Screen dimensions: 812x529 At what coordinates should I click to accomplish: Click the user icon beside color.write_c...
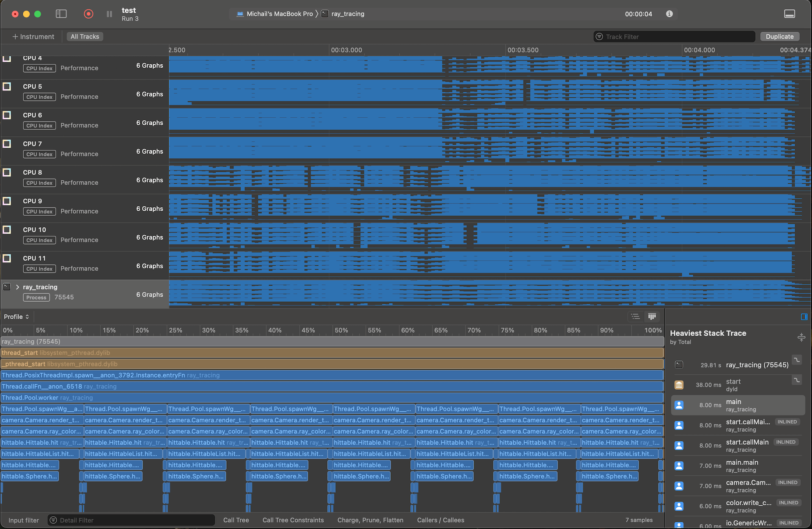pos(679,506)
